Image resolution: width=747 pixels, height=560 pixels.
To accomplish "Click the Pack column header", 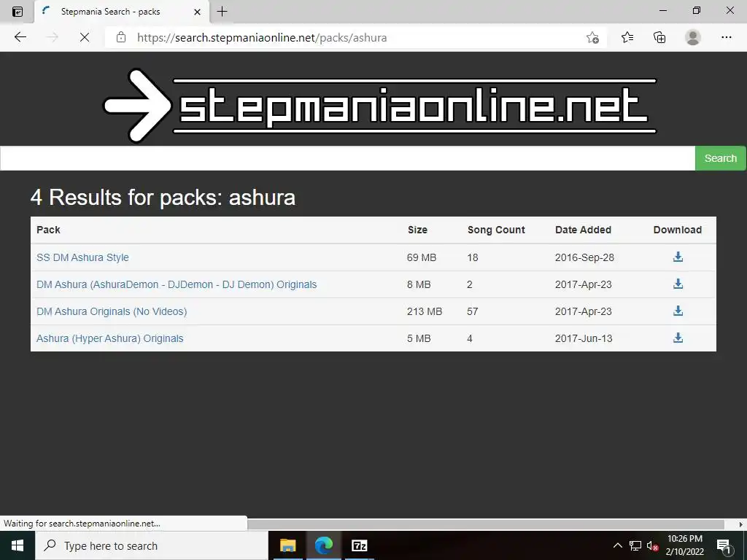I will (48, 230).
